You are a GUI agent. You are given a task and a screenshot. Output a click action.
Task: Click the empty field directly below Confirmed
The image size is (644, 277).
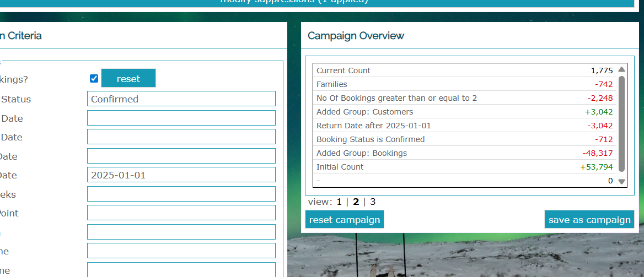(181, 118)
